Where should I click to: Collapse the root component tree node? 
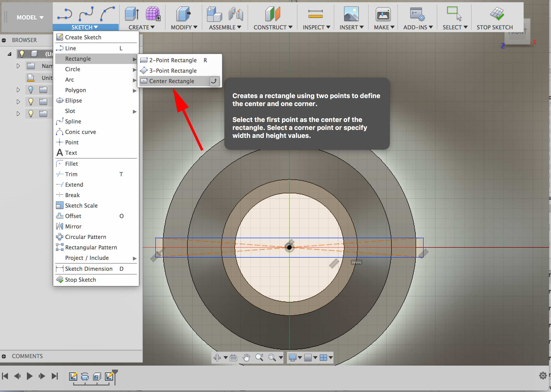point(10,54)
